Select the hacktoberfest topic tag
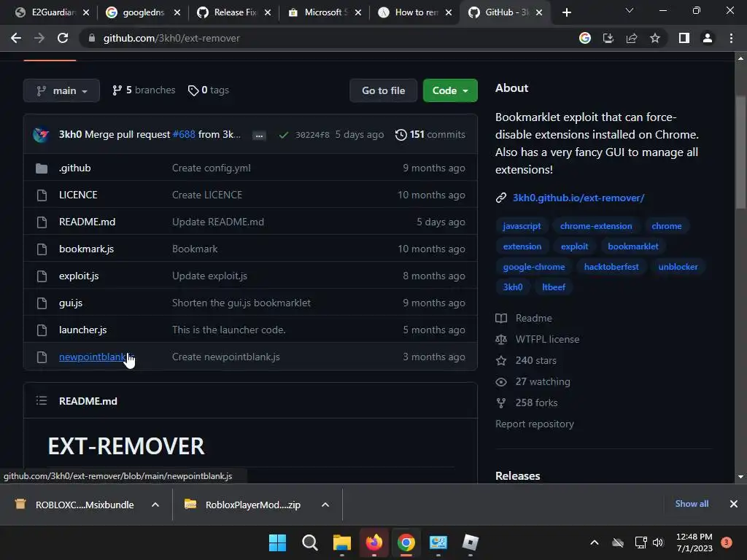 click(611, 267)
